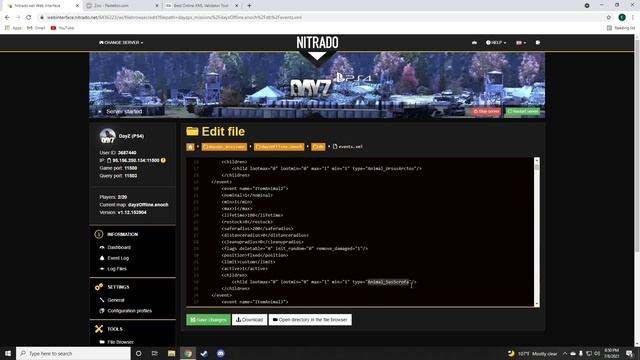Open File Browser in the sidebar
Image resolution: width=640 pixels, height=360 pixels.
click(120, 342)
